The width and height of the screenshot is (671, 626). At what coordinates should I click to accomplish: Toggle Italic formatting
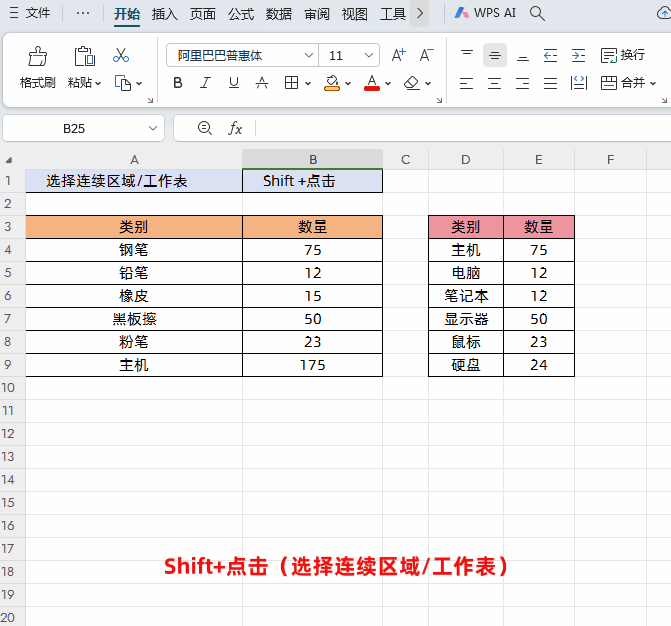point(206,83)
